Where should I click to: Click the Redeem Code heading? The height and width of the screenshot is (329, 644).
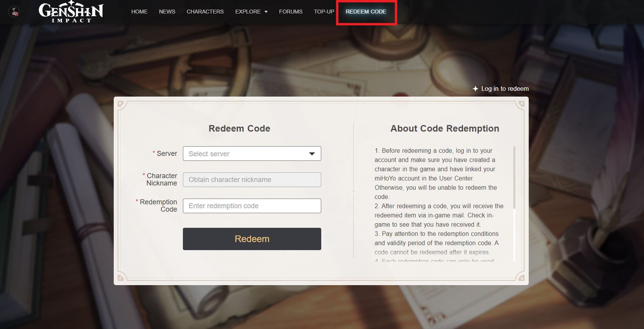click(239, 129)
